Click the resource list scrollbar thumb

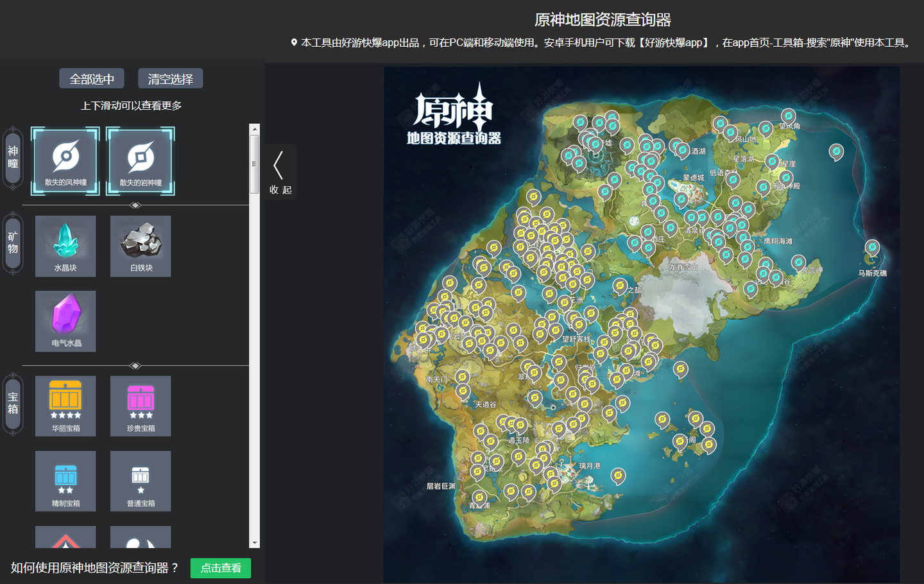click(x=255, y=163)
